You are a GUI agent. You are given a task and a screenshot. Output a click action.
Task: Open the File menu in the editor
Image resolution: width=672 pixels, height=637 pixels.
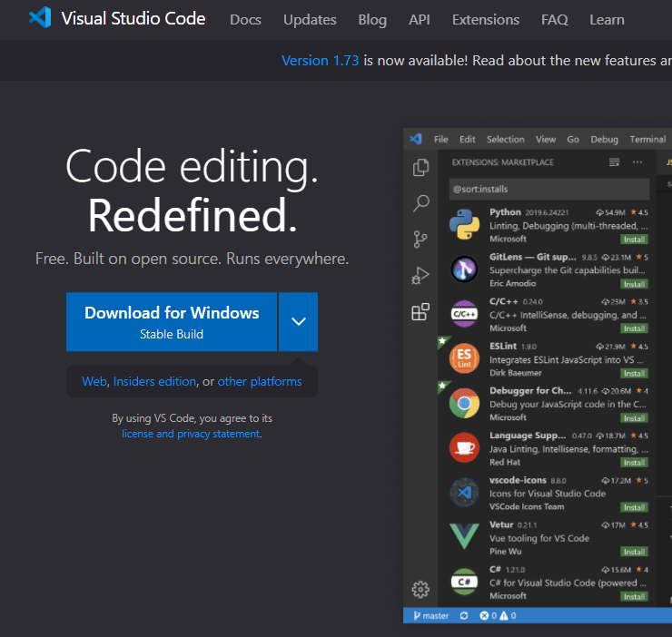pyautogui.click(x=441, y=139)
